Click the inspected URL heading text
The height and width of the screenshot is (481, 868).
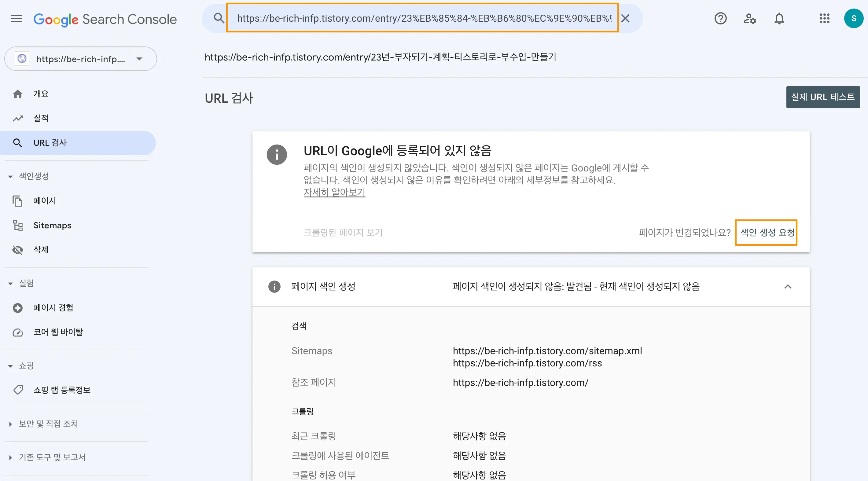click(381, 57)
